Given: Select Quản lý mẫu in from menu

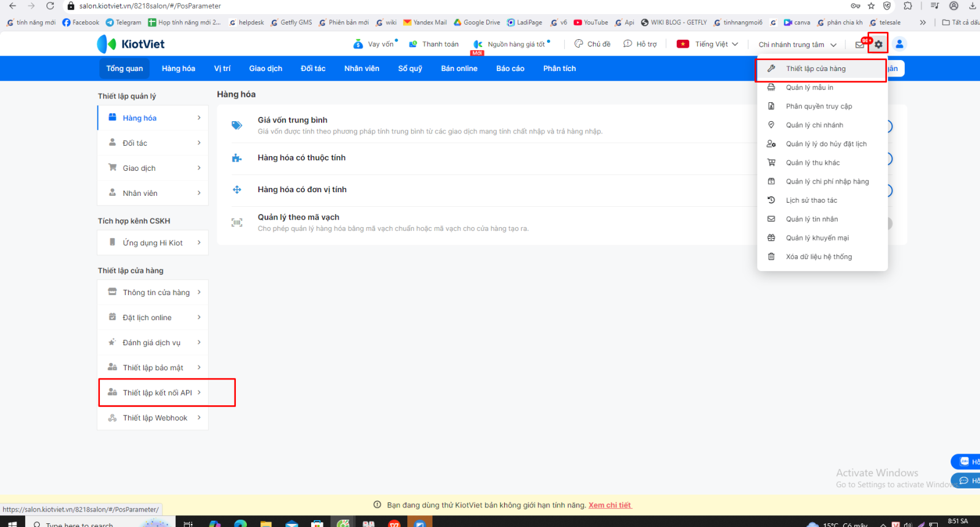Looking at the screenshot, I should coord(809,88).
